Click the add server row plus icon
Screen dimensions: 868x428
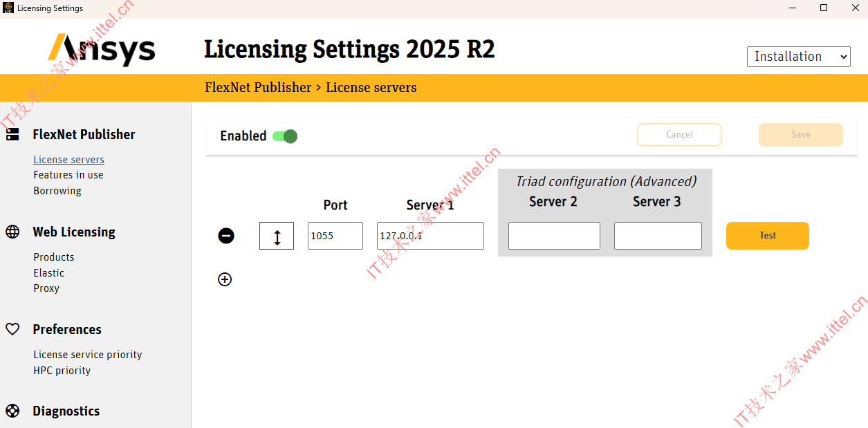(x=225, y=279)
